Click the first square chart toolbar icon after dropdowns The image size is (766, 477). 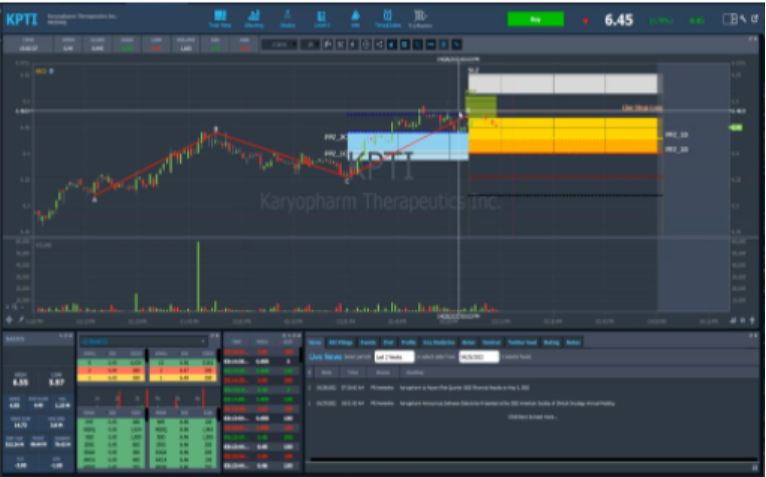click(328, 44)
